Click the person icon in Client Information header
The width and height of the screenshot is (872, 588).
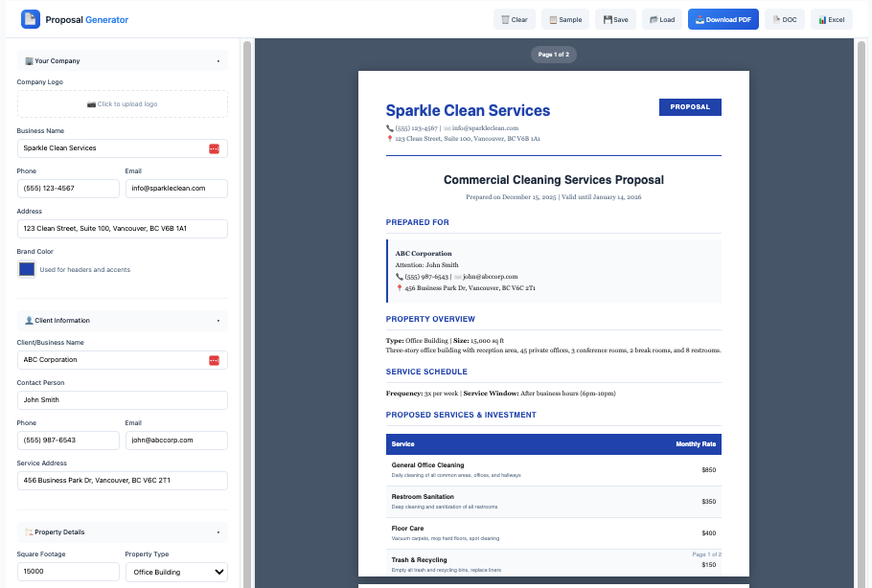(29, 320)
